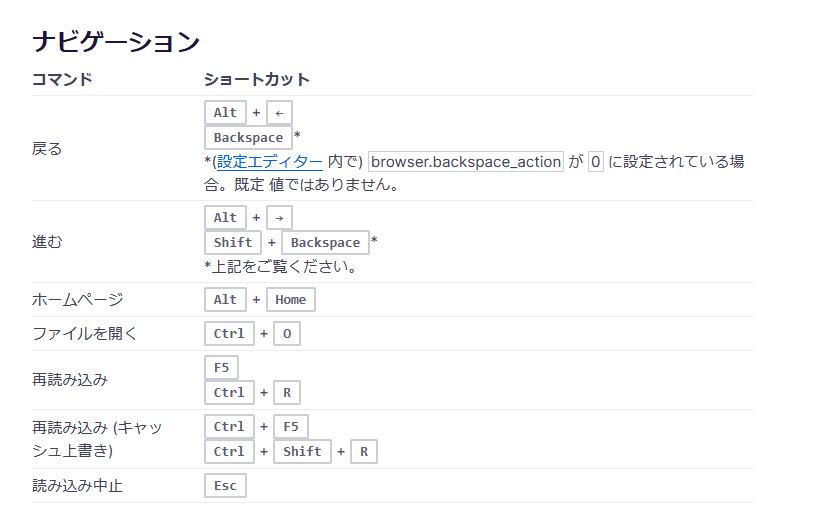Click the ショートカット column header
Image resolution: width=814 pixels, height=528 pixels.
click(257, 79)
